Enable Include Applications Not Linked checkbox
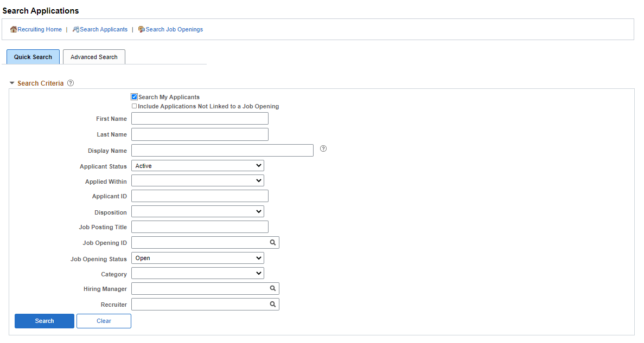 click(134, 106)
